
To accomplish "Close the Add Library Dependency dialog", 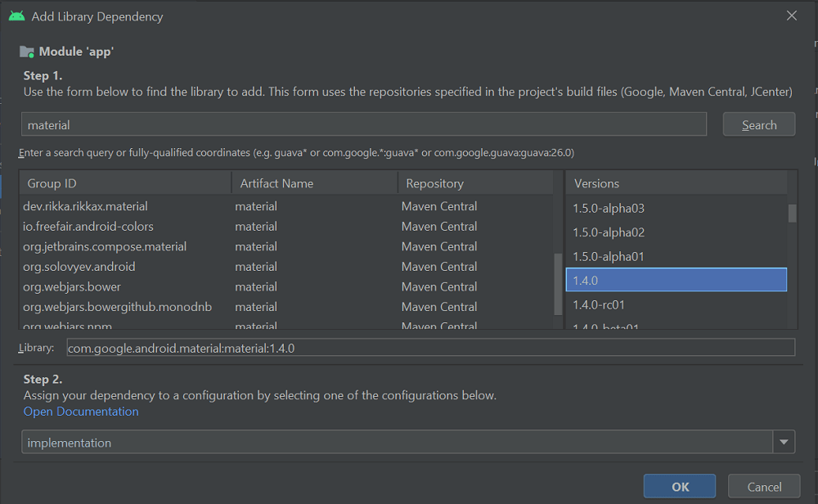I will pos(790,15).
